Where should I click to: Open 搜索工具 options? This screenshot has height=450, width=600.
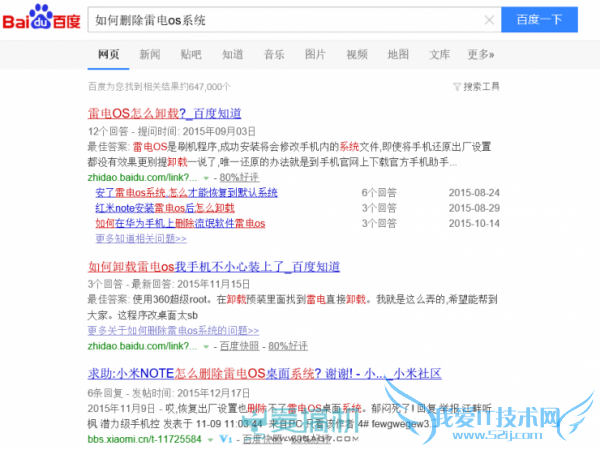481,87
